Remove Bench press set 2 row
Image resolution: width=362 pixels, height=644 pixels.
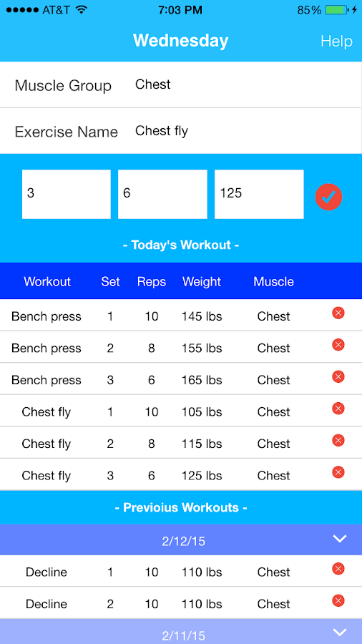338,345
